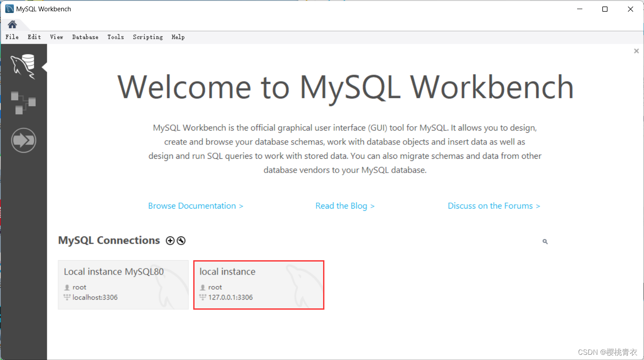Minimize the MySQL Workbench window
644x360 pixels.
580,9
